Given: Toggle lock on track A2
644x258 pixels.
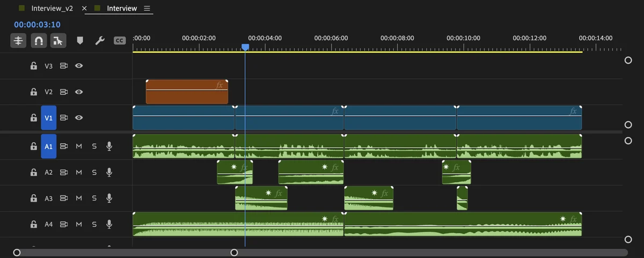Looking at the screenshot, I should point(33,172).
